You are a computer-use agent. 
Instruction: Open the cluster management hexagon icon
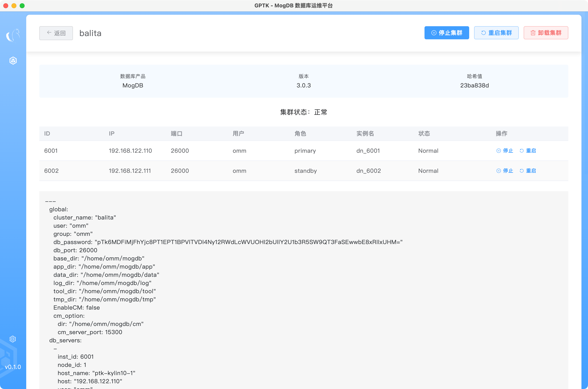click(x=13, y=61)
